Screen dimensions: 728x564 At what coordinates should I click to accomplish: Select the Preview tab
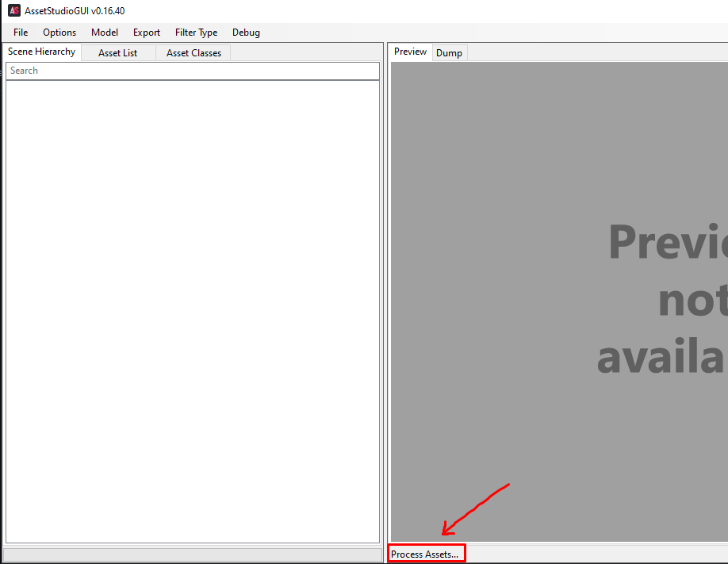(x=410, y=51)
